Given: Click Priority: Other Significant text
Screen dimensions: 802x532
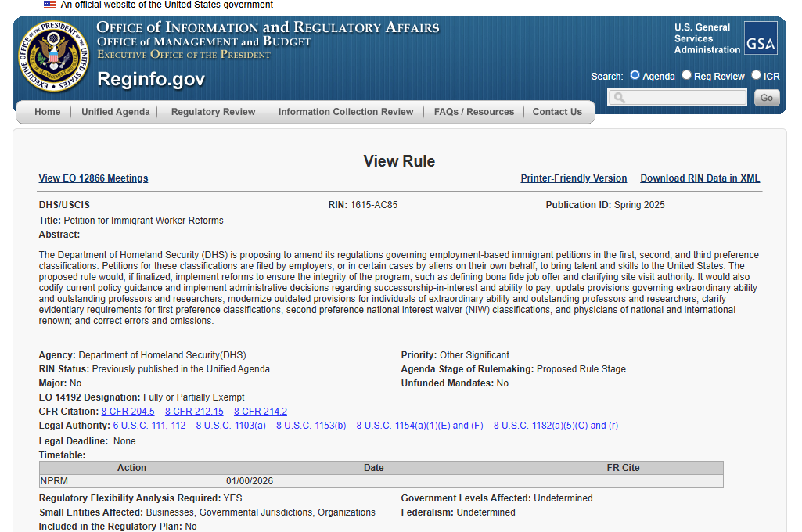Looking at the screenshot, I should tap(455, 355).
